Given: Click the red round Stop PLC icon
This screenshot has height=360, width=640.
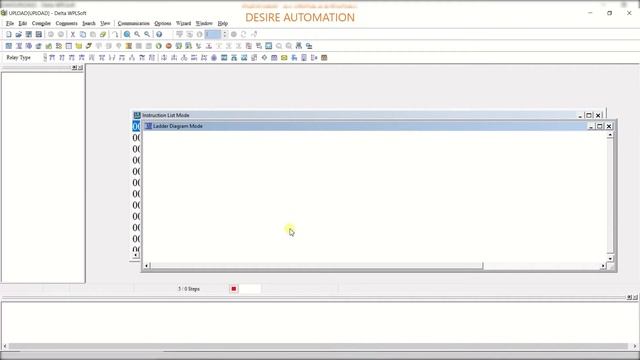Looking at the screenshot, I should coord(169,46).
